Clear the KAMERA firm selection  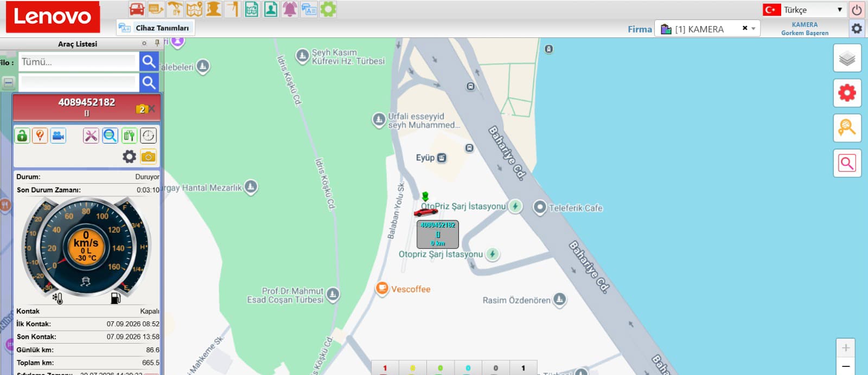coord(745,28)
